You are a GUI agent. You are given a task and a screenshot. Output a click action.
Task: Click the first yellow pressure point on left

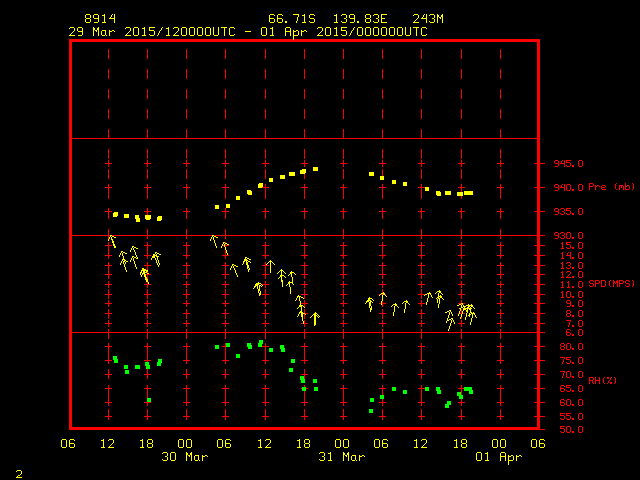[x=116, y=214]
